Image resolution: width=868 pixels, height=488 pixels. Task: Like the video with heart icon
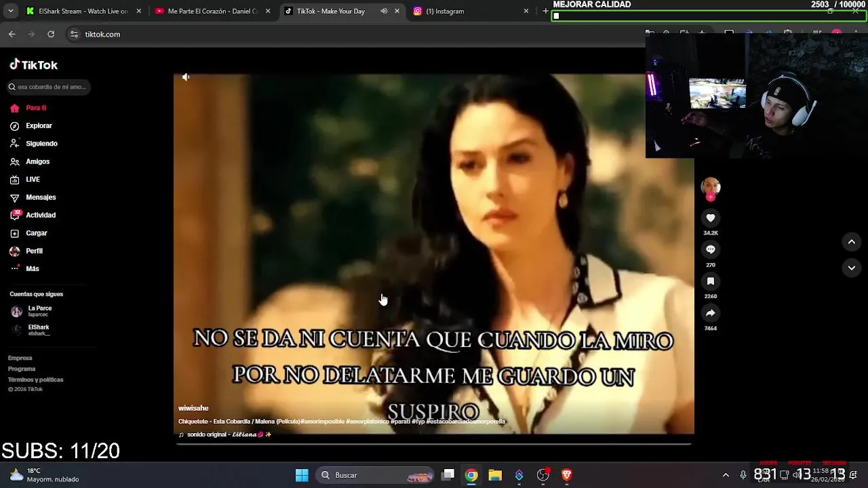711,218
